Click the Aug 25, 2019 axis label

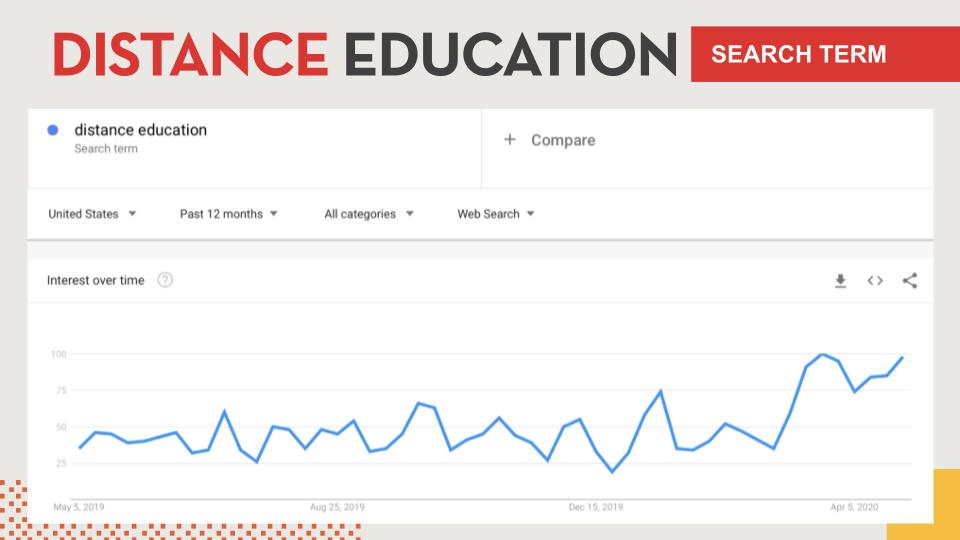(337, 507)
